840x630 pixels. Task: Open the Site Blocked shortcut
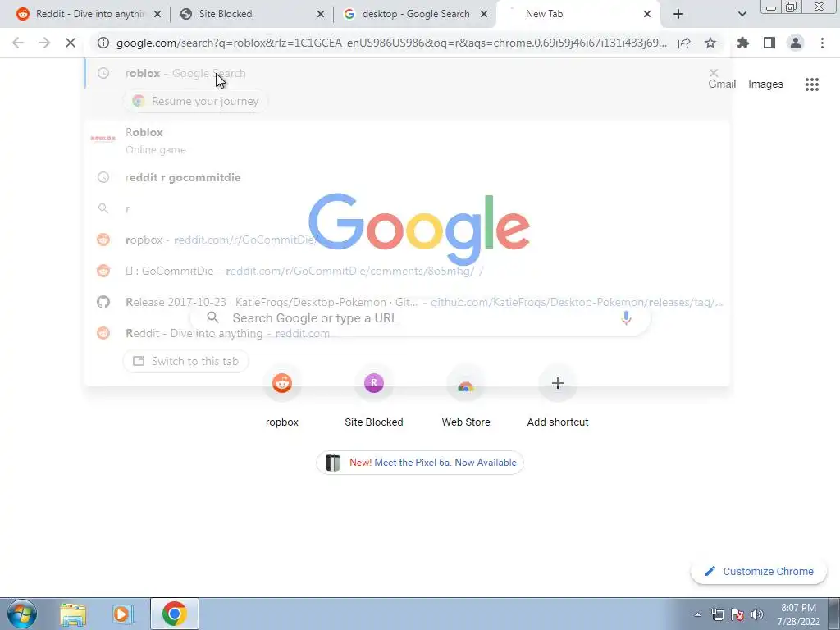tap(374, 396)
